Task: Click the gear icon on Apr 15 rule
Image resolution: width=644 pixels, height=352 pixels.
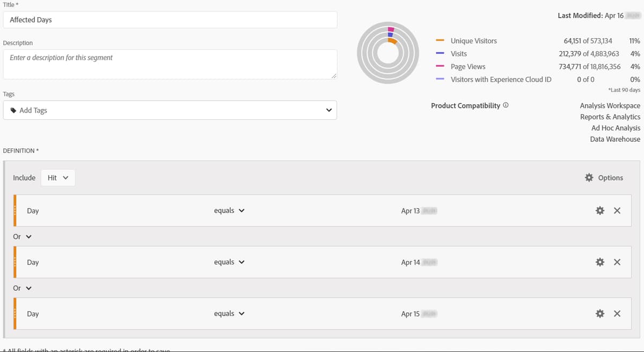Action: point(599,313)
